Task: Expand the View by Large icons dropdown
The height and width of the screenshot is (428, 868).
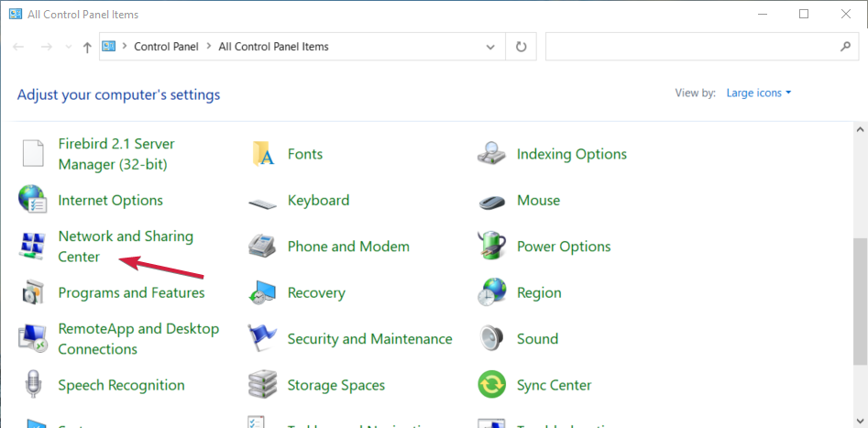Action: click(x=758, y=93)
